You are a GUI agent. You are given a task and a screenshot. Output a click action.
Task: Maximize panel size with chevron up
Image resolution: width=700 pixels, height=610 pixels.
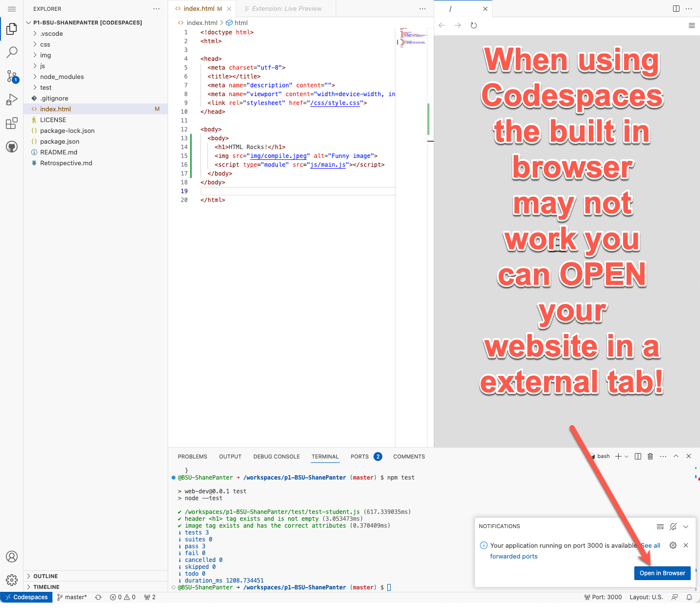point(676,457)
